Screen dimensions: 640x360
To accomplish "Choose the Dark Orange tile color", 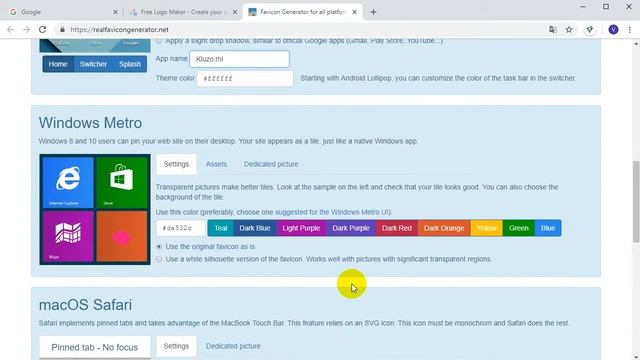I will pyautogui.click(x=444, y=228).
